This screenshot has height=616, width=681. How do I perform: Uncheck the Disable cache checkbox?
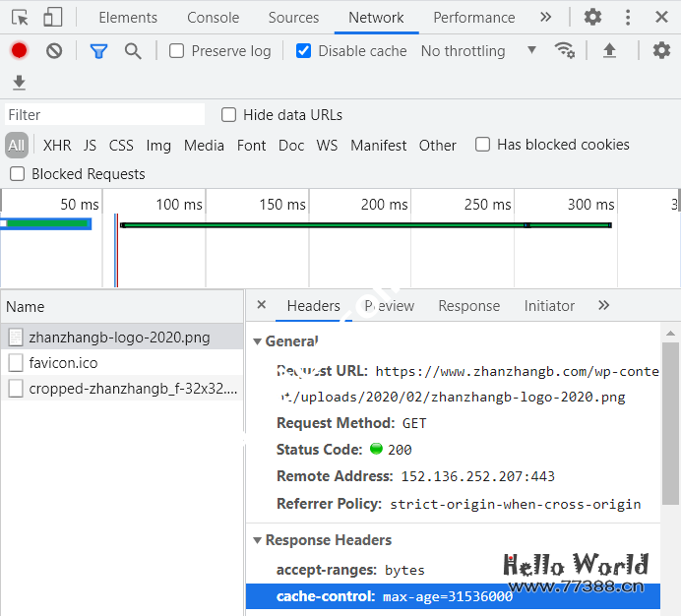pyautogui.click(x=304, y=51)
